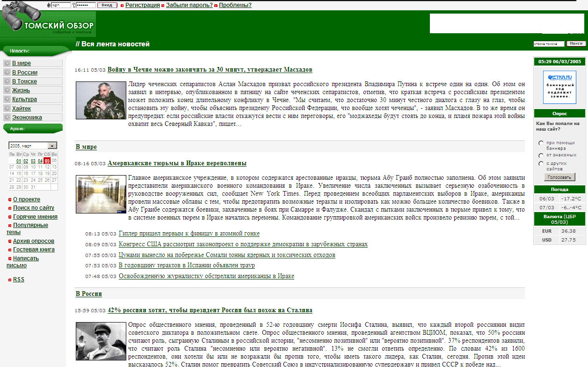The height and width of the screenshot is (367, 588).
Task: Click the search input field near Поиск
Action: coord(548,44)
